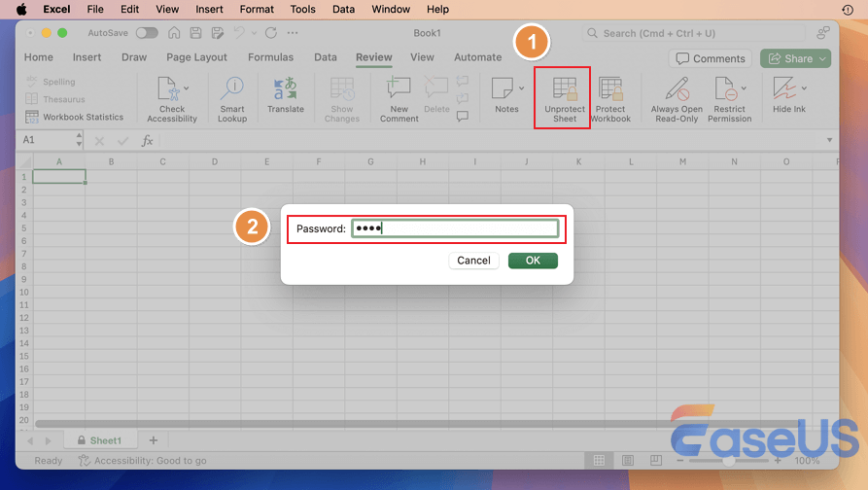The width and height of the screenshot is (868, 490).
Task: Click Accessibility: Good to go status
Action: point(142,461)
